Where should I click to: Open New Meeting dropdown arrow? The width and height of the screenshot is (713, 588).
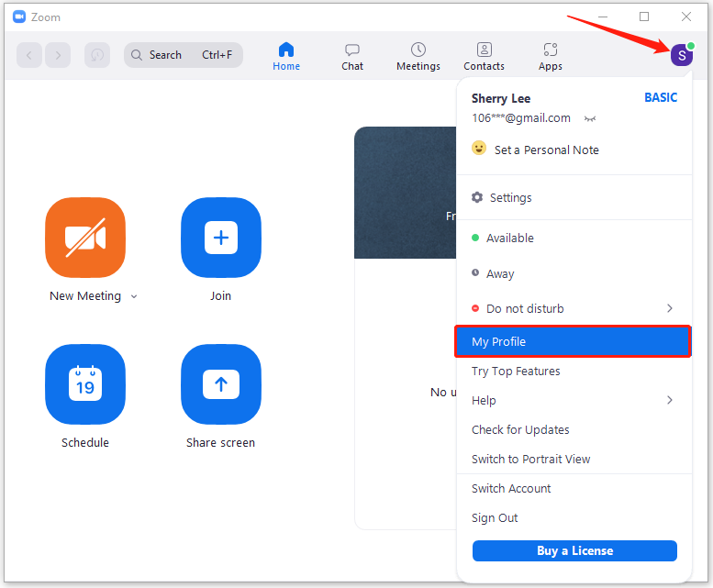tap(134, 296)
